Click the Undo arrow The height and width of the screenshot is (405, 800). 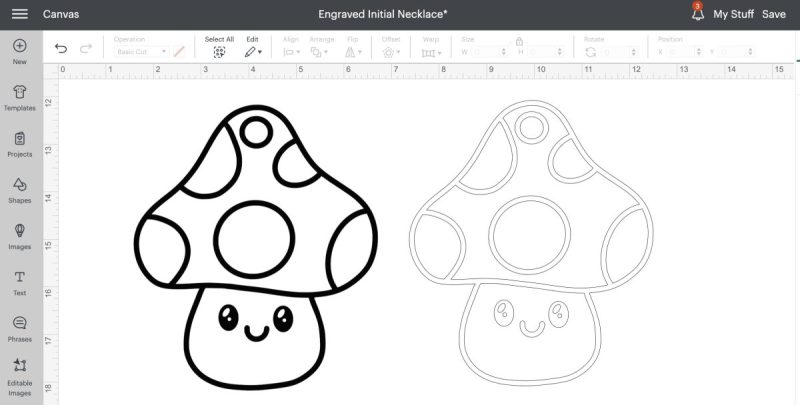tap(61, 48)
